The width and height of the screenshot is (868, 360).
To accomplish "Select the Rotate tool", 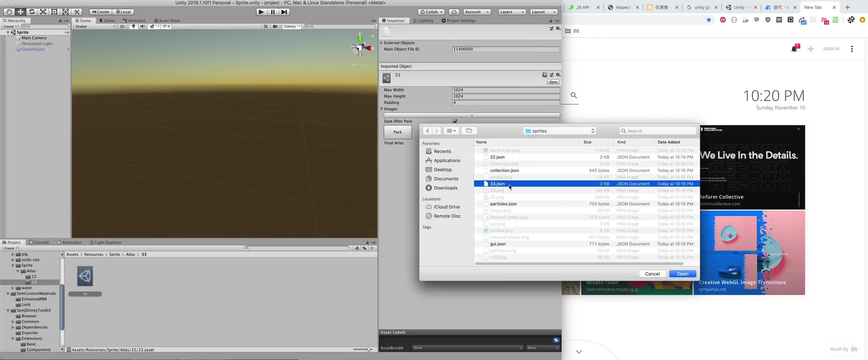I will click(32, 12).
